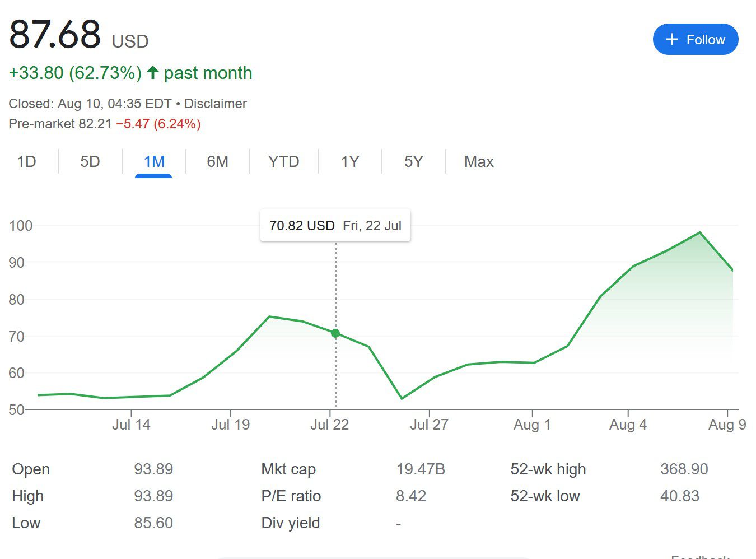The image size is (756, 559).
Task: Show the Max history chart
Action: (479, 162)
